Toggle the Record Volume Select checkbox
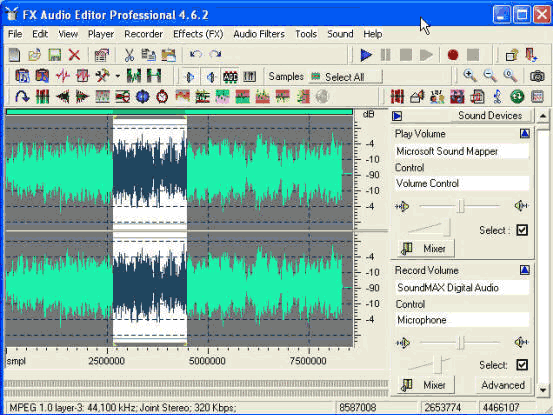This screenshot has width=553, height=415. pyautogui.click(x=522, y=365)
